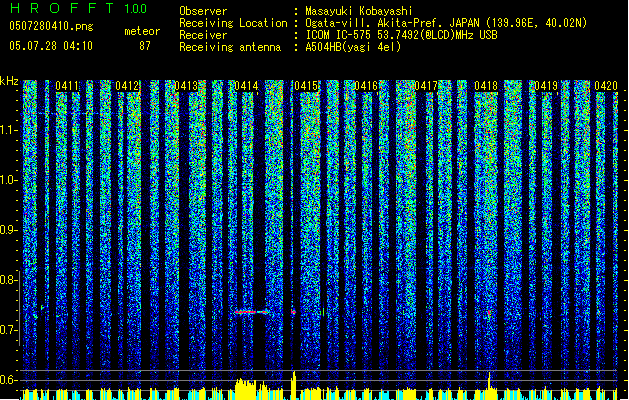Viewport: 629px width, 400px height.
Task: Click the 0416 time marker
Action: pyautogui.click(x=366, y=86)
